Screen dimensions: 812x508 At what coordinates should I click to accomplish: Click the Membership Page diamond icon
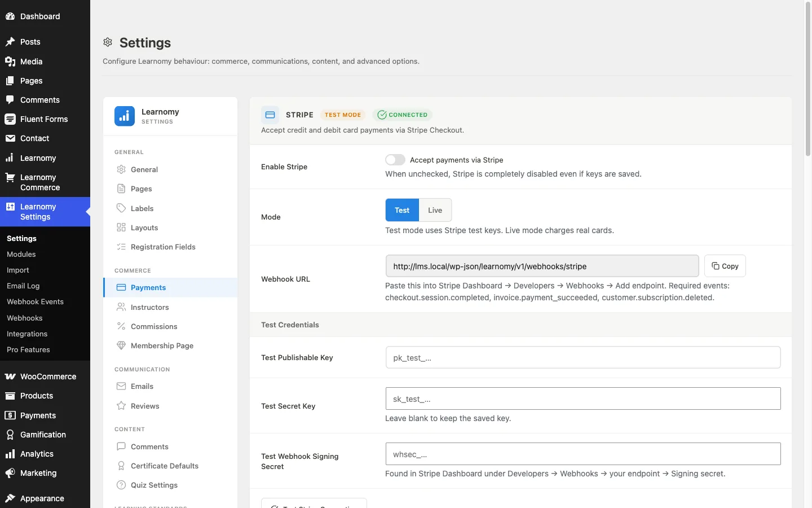click(x=121, y=345)
